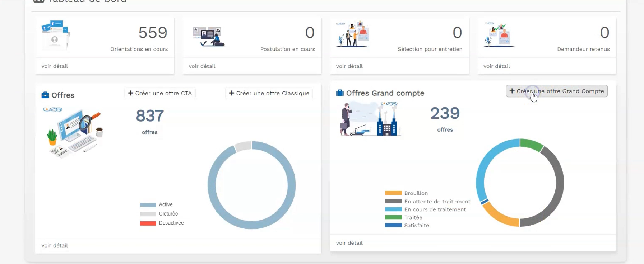
Task: Click the briefcase icon beside Offres
Action: pyautogui.click(x=45, y=95)
